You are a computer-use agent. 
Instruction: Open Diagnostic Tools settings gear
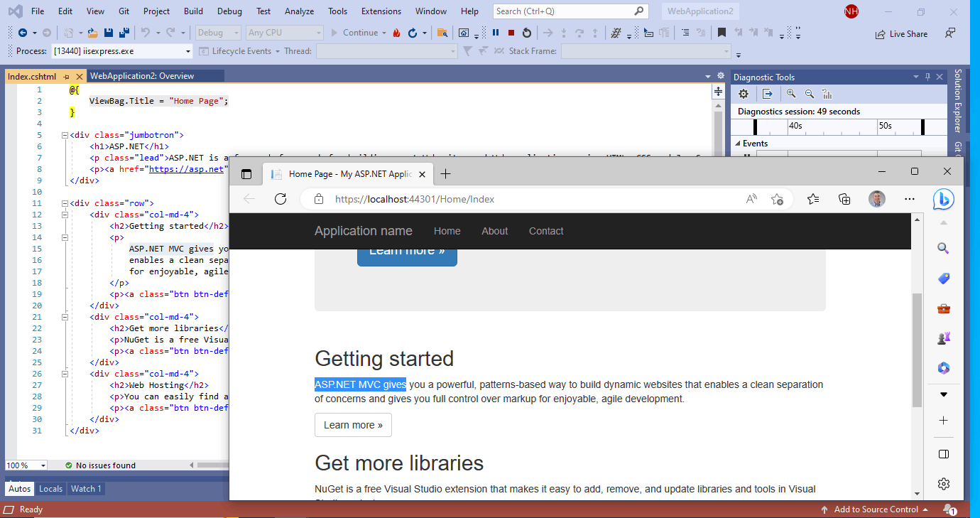coord(744,94)
